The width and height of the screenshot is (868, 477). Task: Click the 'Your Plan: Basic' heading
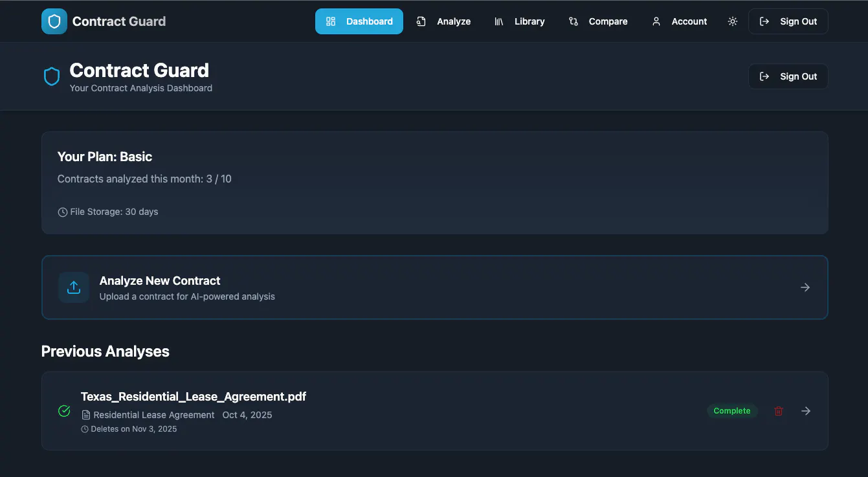click(x=105, y=157)
